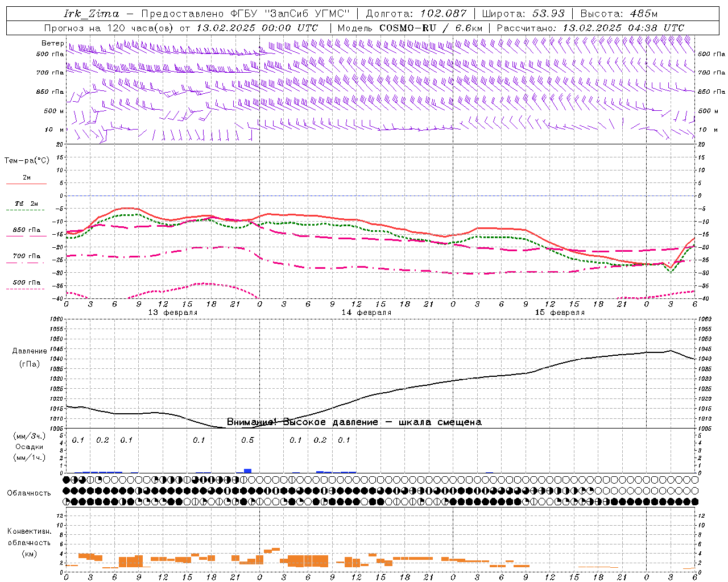This screenshot has height=582, width=728.
Task: Select the "700 гПа" temperature legend entry
Action: [x=27, y=256]
